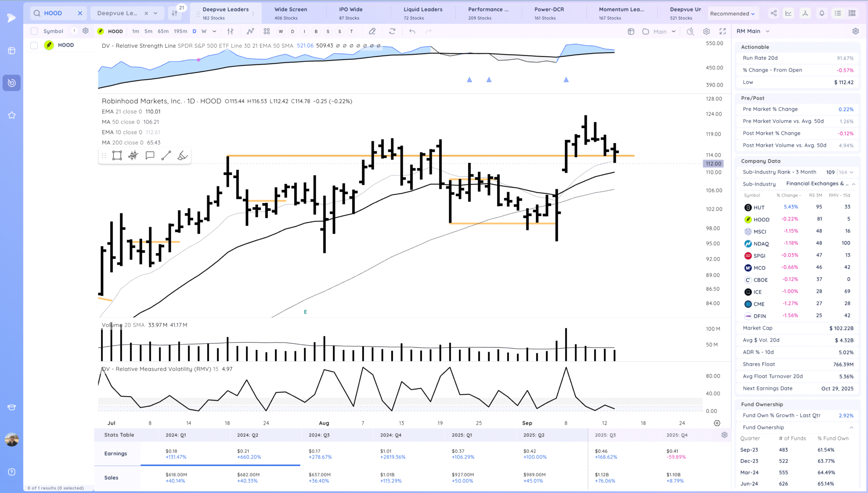Open the screener radar icon in sidebar
Image resolution: width=868 pixels, height=493 pixels.
pos(12,83)
